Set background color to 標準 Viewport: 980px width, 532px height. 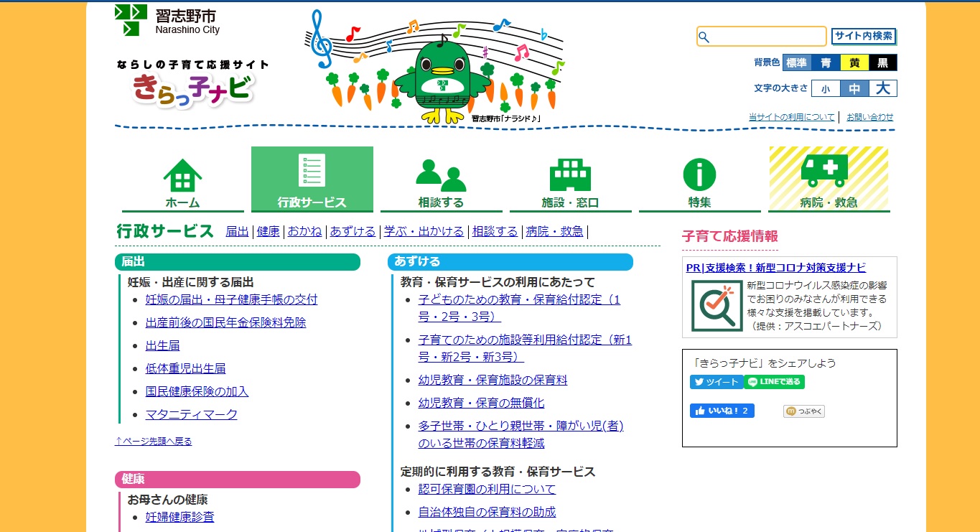(797, 62)
